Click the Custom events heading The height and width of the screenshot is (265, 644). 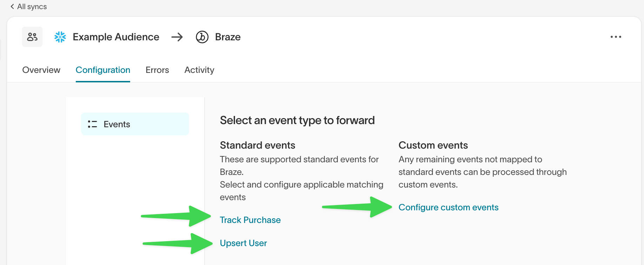coord(433,145)
